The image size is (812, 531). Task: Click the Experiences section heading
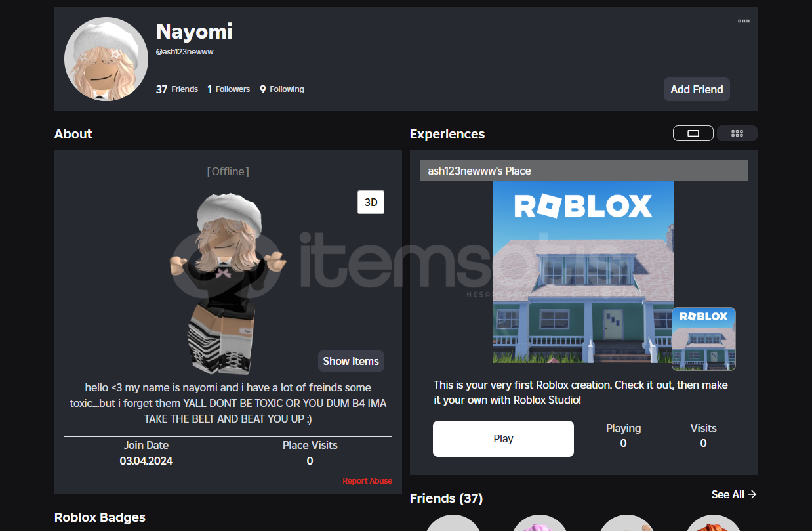(x=447, y=134)
